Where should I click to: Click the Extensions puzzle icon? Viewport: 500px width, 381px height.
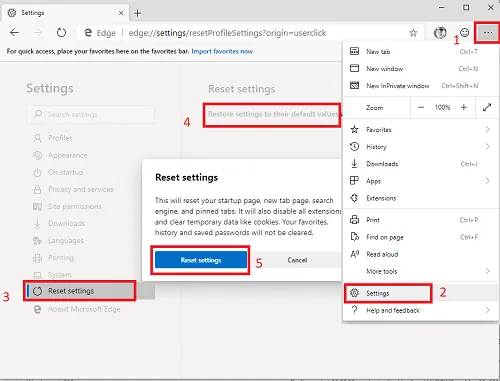coord(354,198)
